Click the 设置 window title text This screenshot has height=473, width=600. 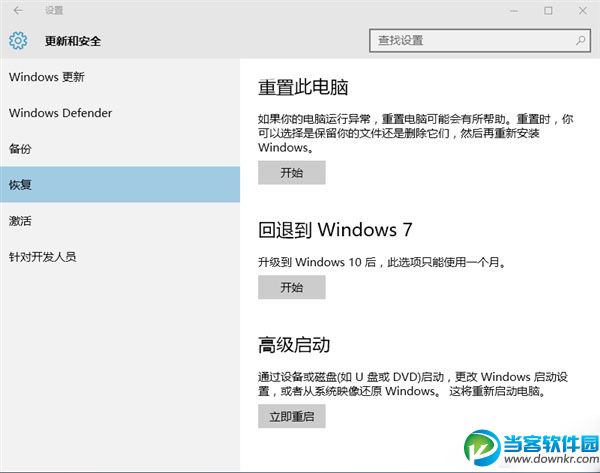[54, 11]
